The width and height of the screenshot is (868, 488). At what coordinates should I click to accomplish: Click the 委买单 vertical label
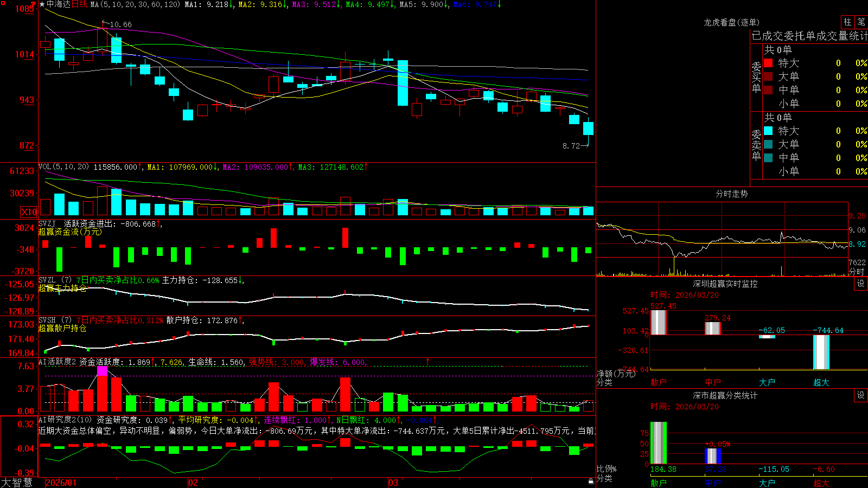point(756,78)
